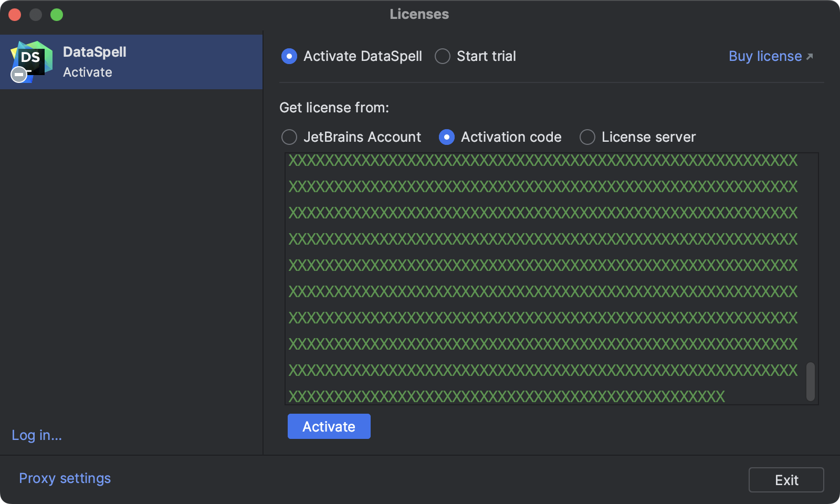Viewport: 840px width, 504px height.
Task: Open Proxy settings
Action: click(64, 478)
